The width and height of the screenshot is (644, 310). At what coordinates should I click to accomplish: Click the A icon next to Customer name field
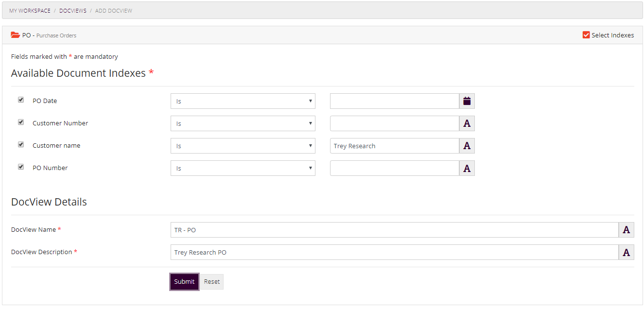(x=466, y=145)
